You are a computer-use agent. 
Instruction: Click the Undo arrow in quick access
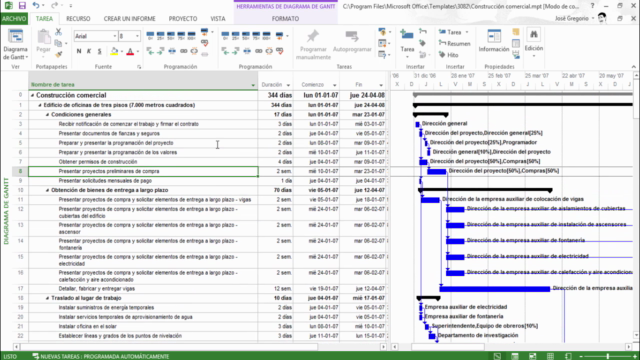pyautogui.click(x=36, y=6)
